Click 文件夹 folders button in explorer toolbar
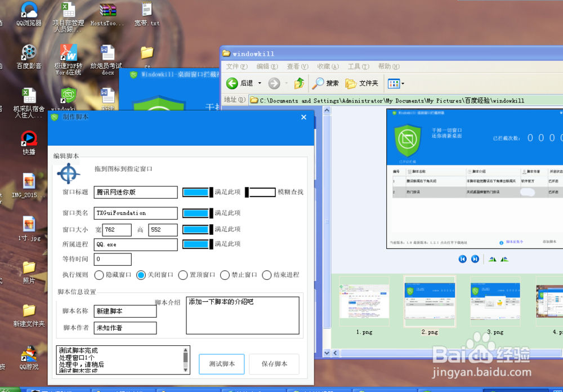 (x=362, y=83)
